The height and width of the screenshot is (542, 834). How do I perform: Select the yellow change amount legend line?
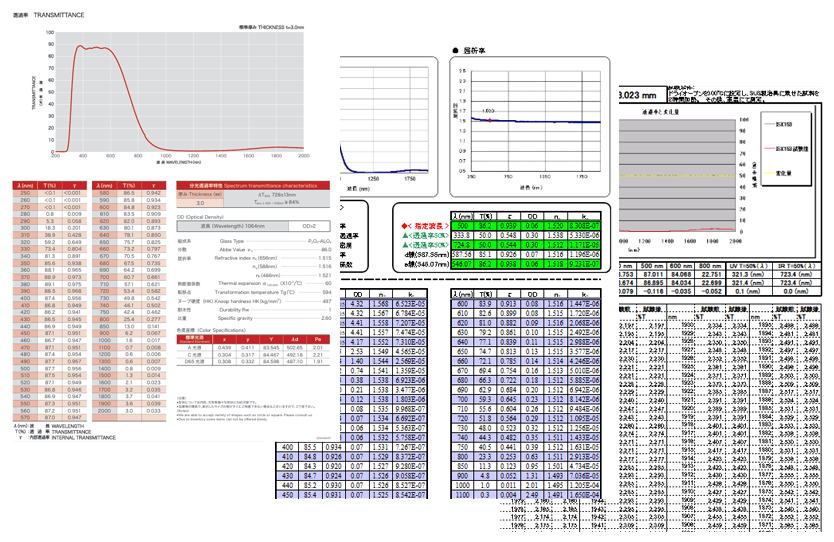(x=769, y=173)
